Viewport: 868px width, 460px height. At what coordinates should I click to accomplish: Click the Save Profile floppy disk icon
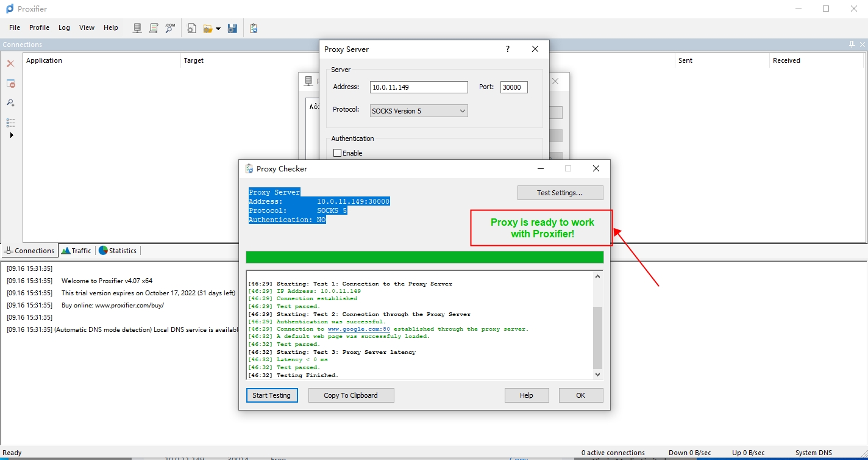(x=232, y=28)
